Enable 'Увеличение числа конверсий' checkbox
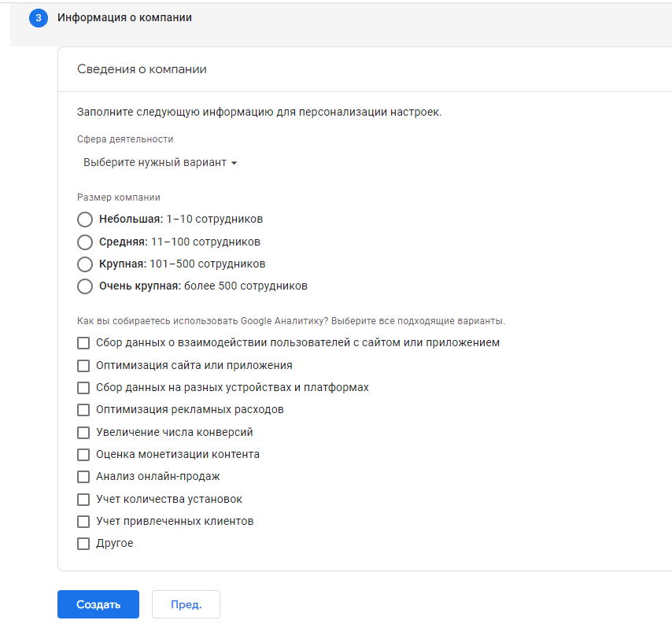672x635 pixels. 83,432
